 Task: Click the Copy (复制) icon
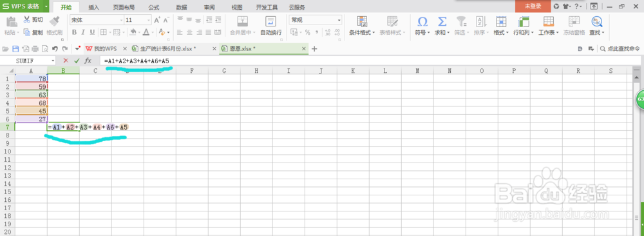26,32
